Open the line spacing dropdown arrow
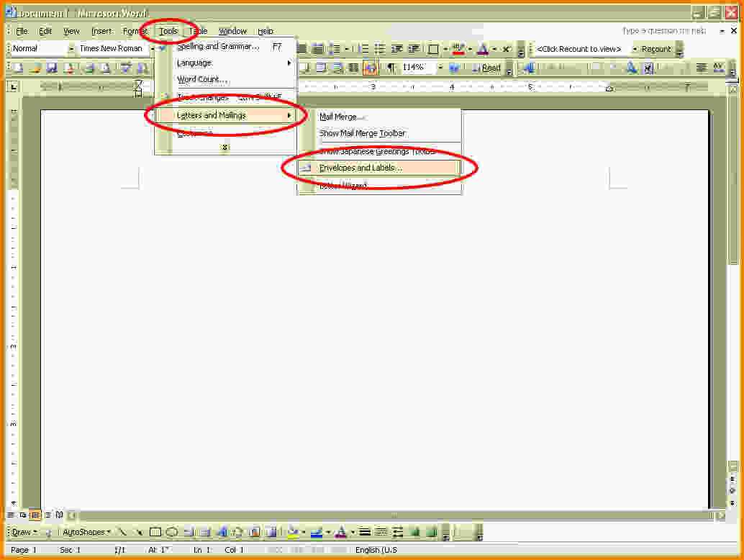The width and height of the screenshot is (744, 560). click(347, 48)
